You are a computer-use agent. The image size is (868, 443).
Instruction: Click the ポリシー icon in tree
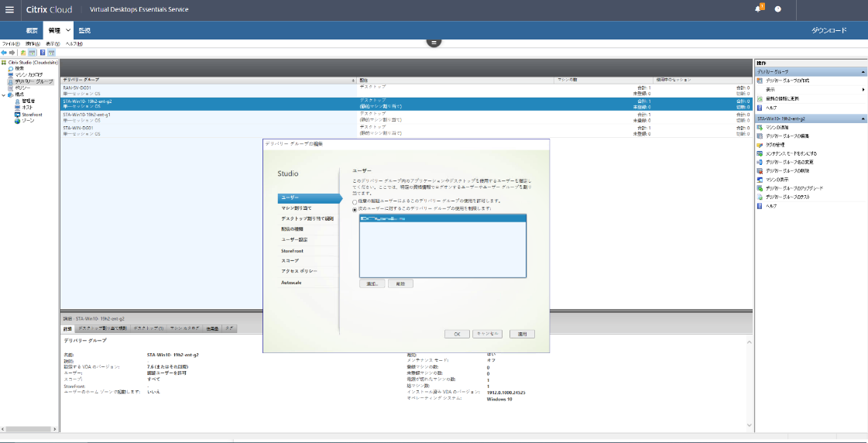point(11,88)
